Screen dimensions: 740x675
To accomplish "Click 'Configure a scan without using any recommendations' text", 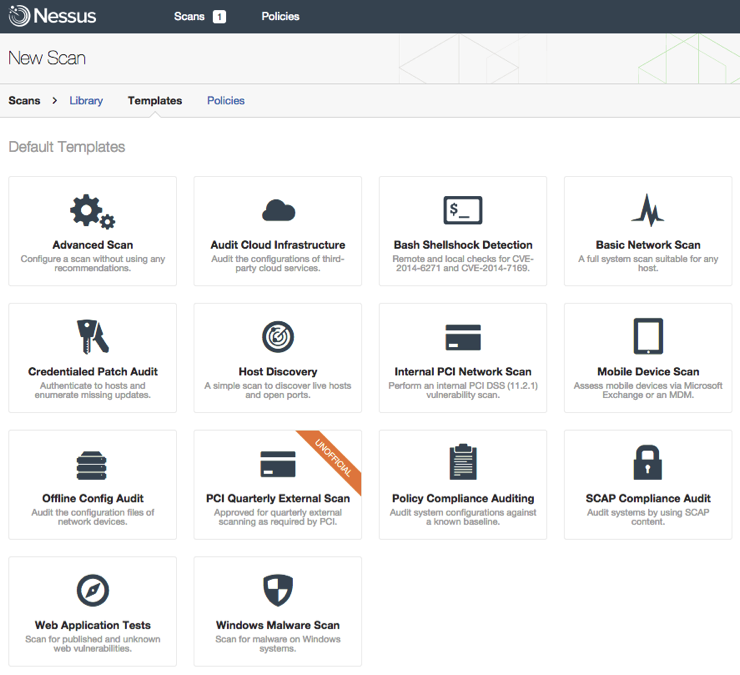I will (x=92, y=263).
